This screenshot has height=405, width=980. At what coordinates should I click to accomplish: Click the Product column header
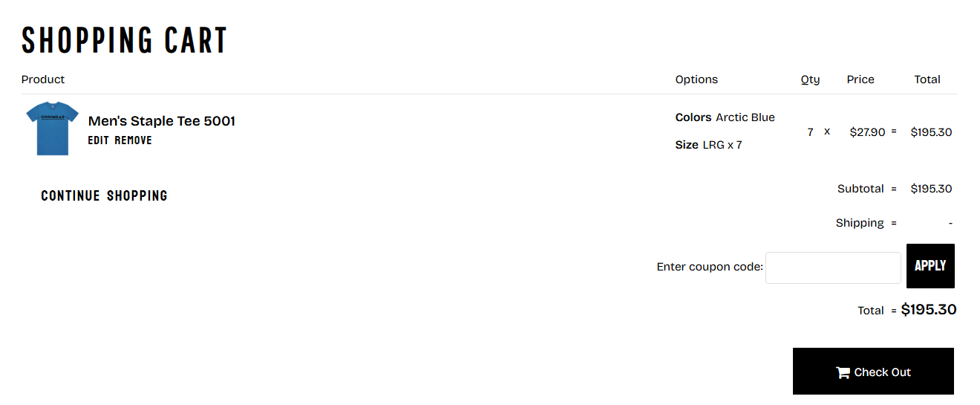point(43,80)
